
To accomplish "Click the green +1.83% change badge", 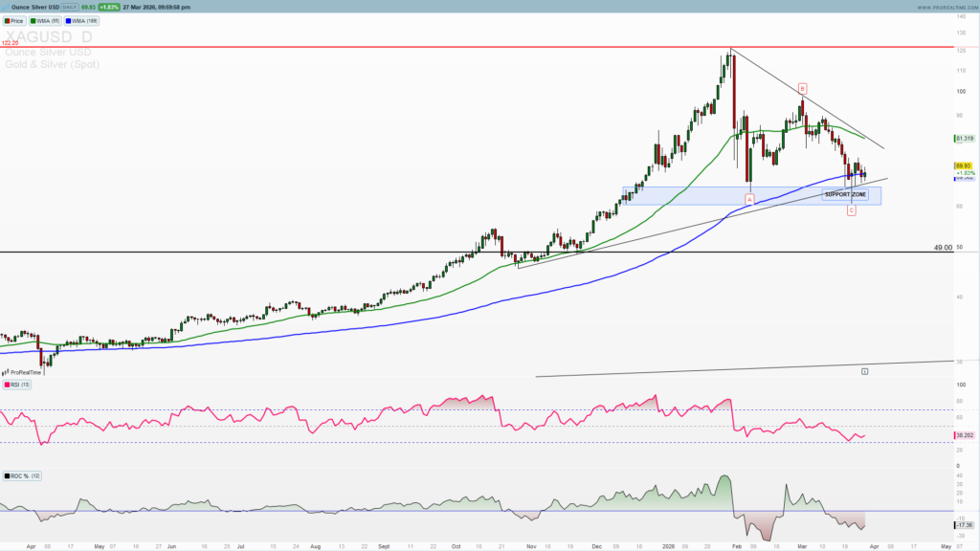I will pyautogui.click(x=107, y=7).
